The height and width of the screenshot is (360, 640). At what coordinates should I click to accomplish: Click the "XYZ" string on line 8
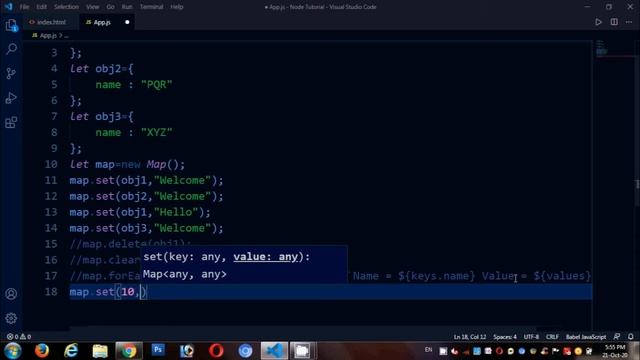coord(157,132)
